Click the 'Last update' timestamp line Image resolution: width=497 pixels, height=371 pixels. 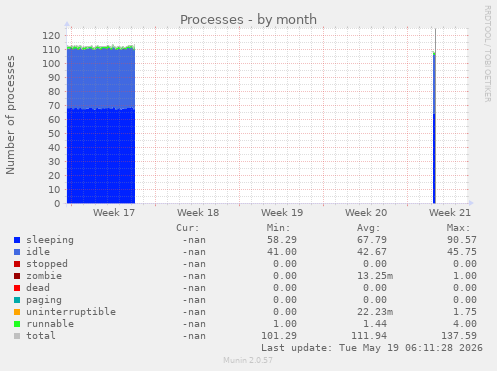(x=372, y=348)
